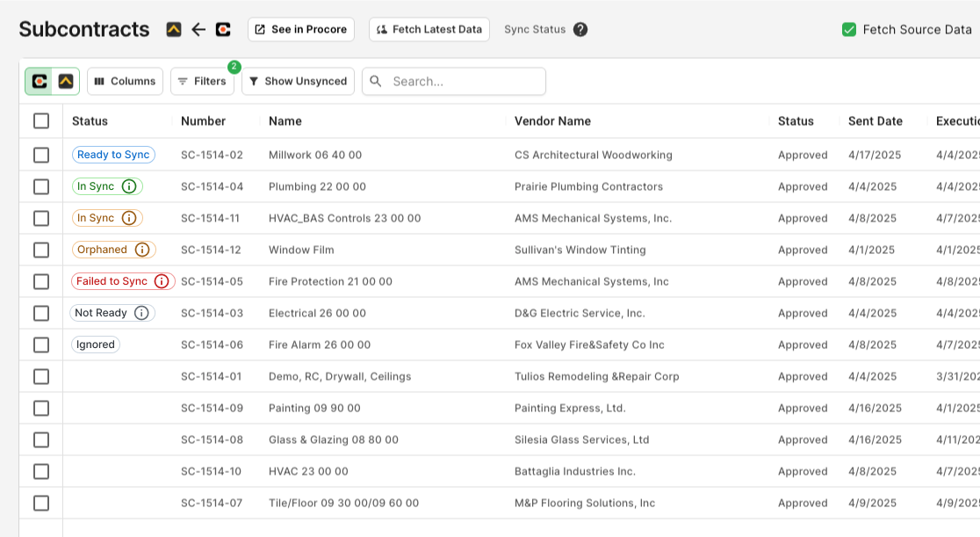The width and height of the screenshot is (980, 537).
Task: Click info icon beside Orphaned status
Action: (142, 250)
